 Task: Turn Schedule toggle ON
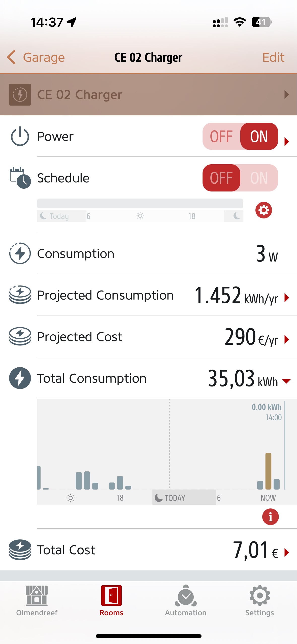[259, 178]
